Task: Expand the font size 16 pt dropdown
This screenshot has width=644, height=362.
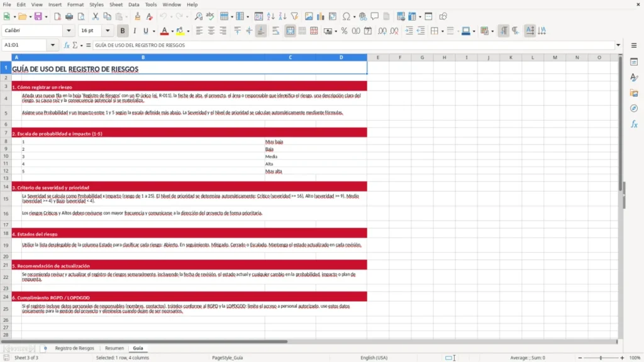Action: (108, 30)
